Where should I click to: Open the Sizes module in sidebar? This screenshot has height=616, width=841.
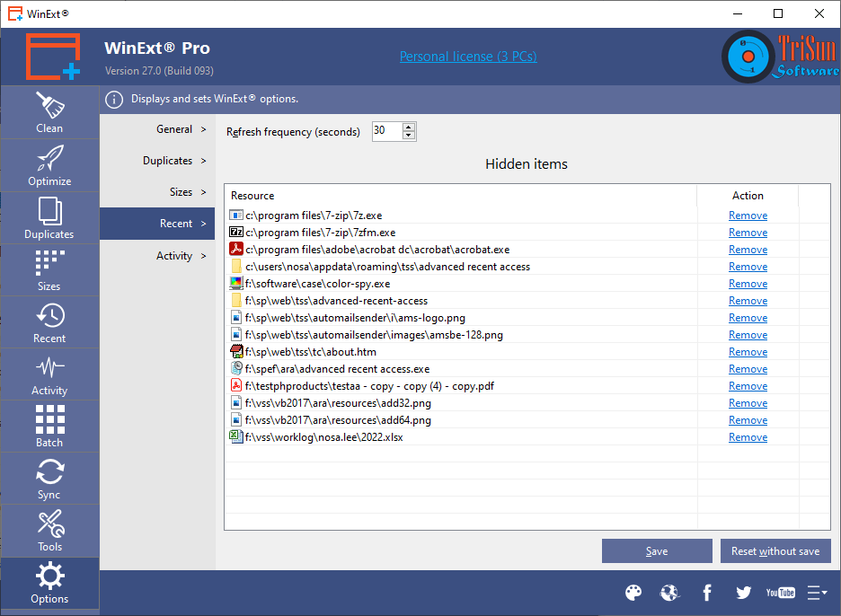49,270
